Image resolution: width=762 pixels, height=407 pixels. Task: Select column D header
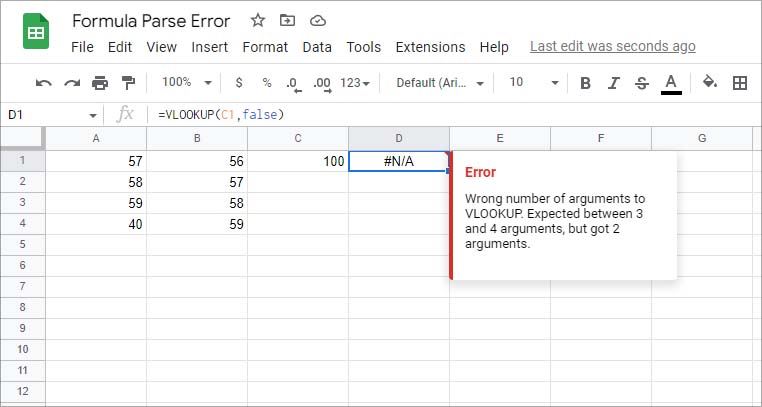(399, 138)
